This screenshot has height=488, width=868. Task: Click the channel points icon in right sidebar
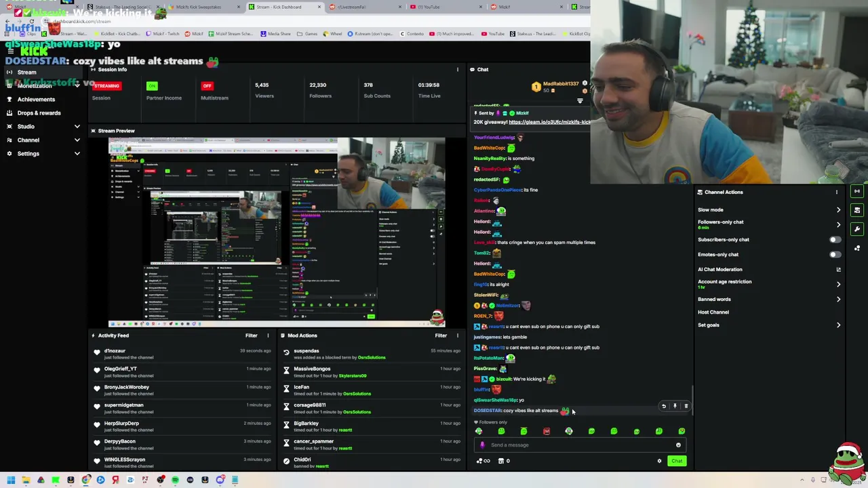[857, 248]
